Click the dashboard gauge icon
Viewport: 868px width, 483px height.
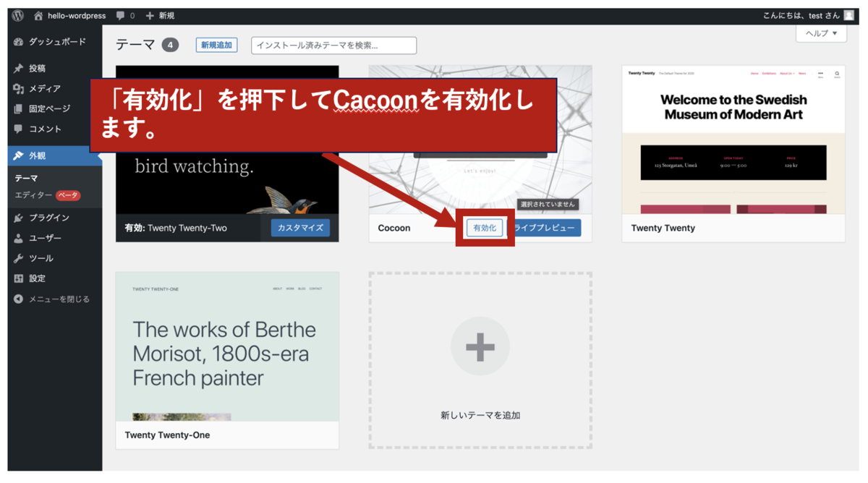pos(19,42)
